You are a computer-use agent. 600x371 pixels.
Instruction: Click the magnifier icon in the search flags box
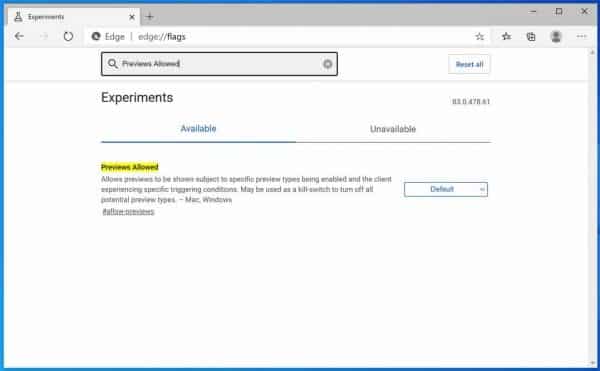112,63
